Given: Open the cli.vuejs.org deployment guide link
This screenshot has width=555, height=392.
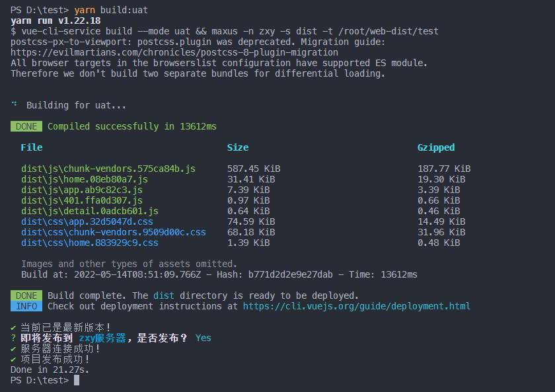Looking at the screenshot, I should (x=357, y=306).
